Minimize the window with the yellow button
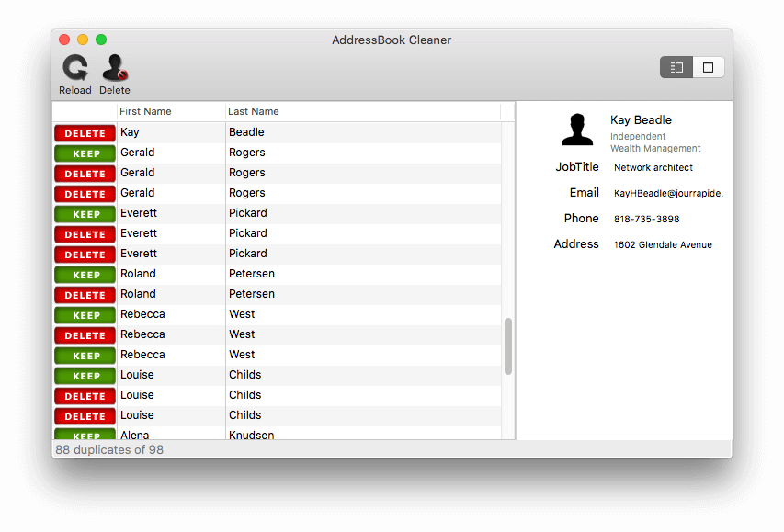The width and height of the screenshot is (784, 532). 83,40
